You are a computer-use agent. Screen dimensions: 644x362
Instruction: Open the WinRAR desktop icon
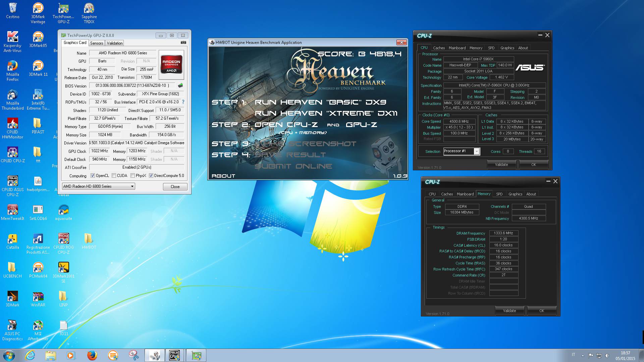38,299
